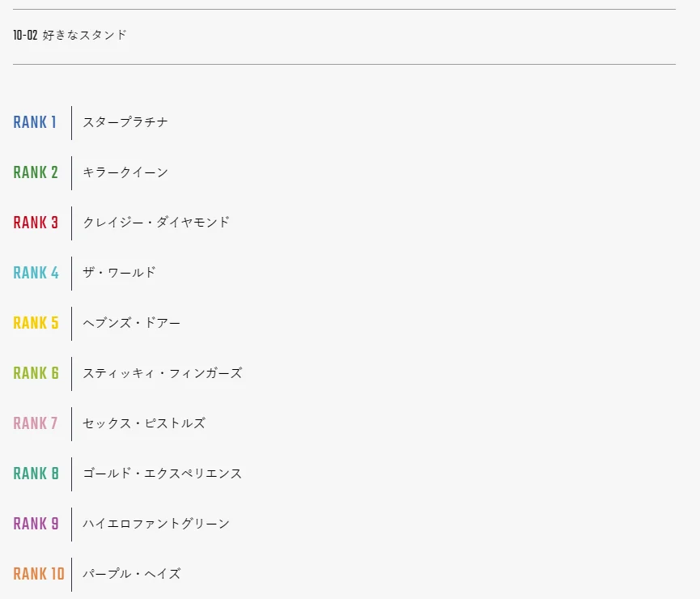Select the キラークイーン entry

125,172
